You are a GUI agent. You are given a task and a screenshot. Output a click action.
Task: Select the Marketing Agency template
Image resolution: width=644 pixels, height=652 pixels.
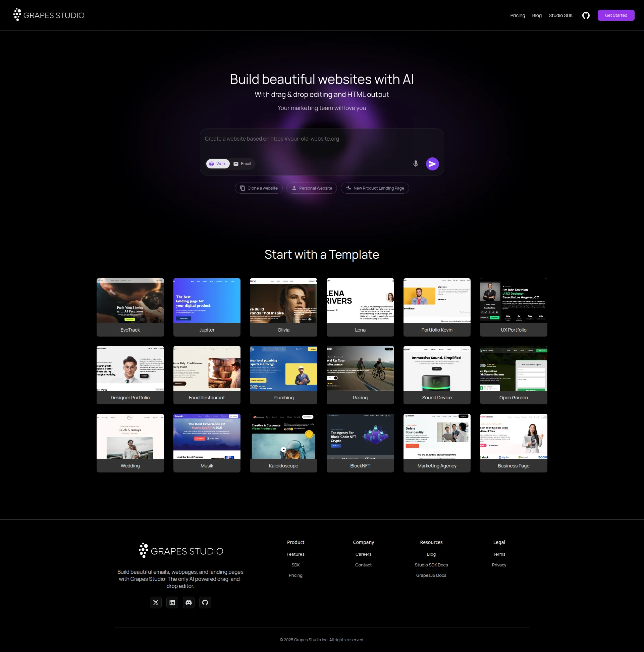pos(437,443)
